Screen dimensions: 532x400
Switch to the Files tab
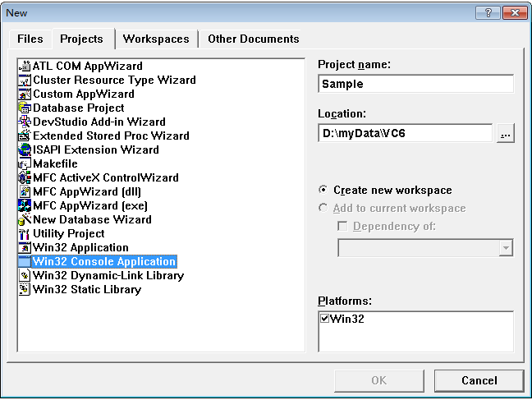click(30, 39)
